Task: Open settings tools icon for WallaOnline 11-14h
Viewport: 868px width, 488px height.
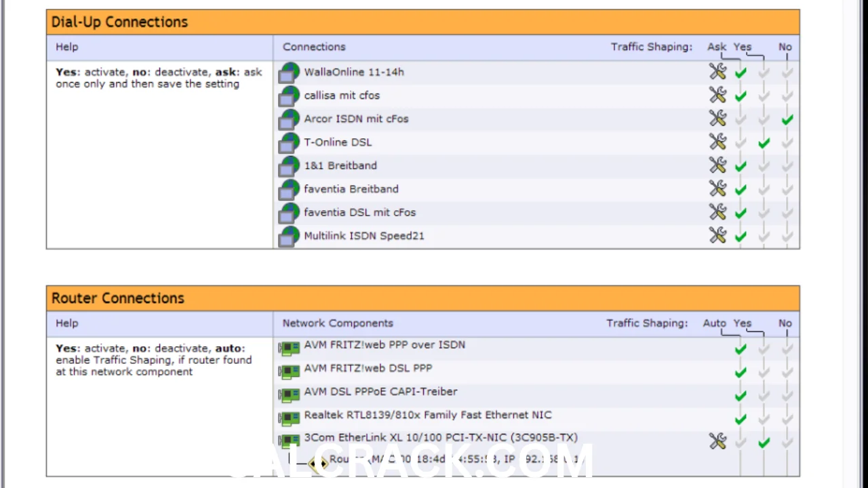Action: 717,72
